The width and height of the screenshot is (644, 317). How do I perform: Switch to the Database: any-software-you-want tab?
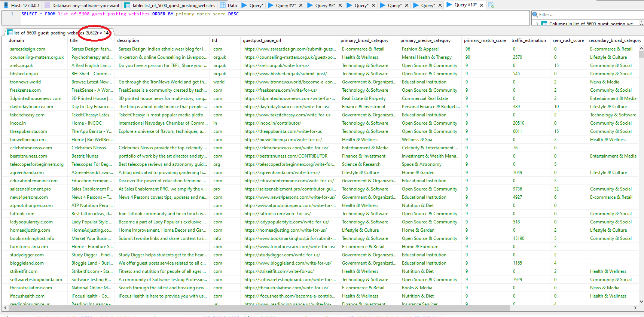[82, 5]
